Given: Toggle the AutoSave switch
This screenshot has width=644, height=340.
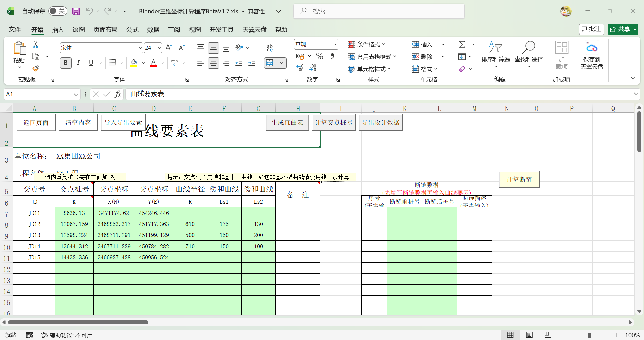Looking at the screenshot, I should 58,11.
